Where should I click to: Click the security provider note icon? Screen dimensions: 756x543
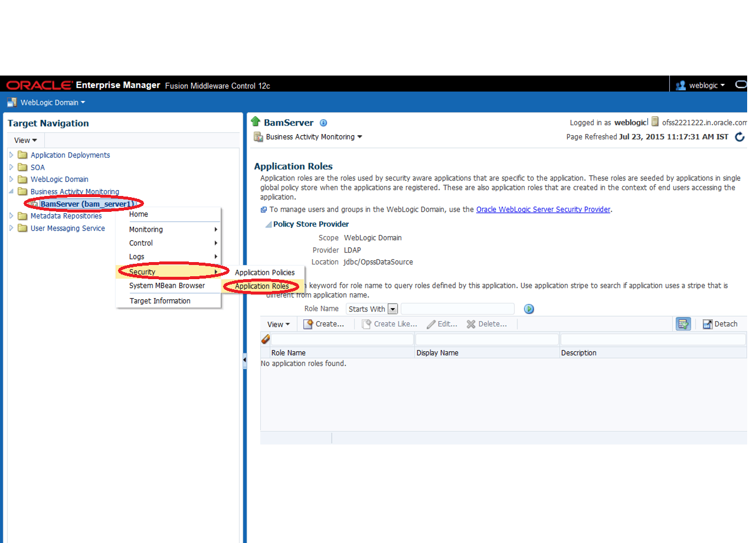(264, 210)
